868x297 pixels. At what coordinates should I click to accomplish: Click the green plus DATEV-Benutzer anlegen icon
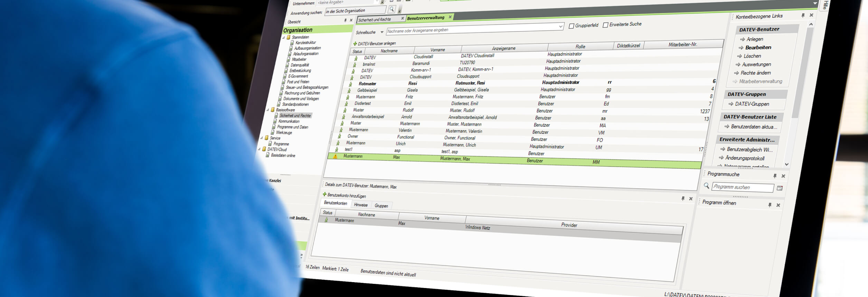[x=355, y=44]
